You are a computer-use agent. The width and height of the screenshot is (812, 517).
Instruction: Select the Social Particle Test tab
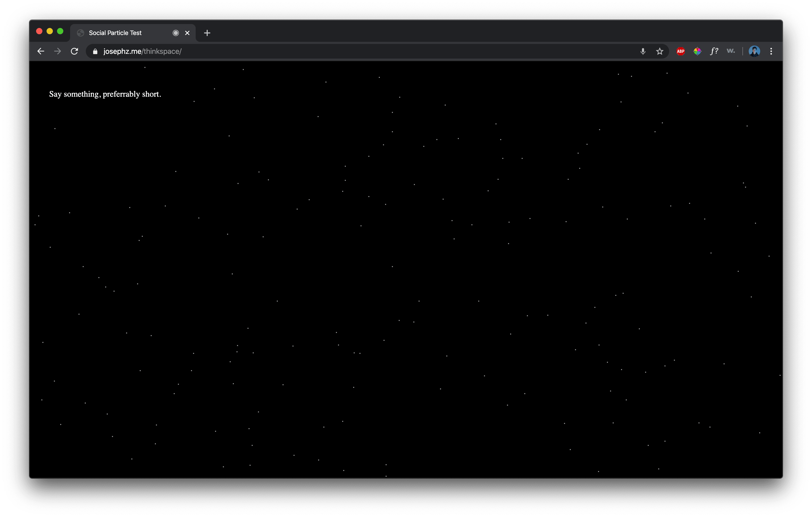tap(115, 33)
